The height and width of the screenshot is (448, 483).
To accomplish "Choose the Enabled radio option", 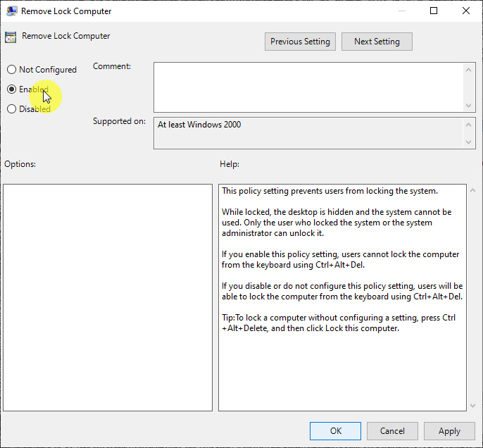I will pos(11,89).
